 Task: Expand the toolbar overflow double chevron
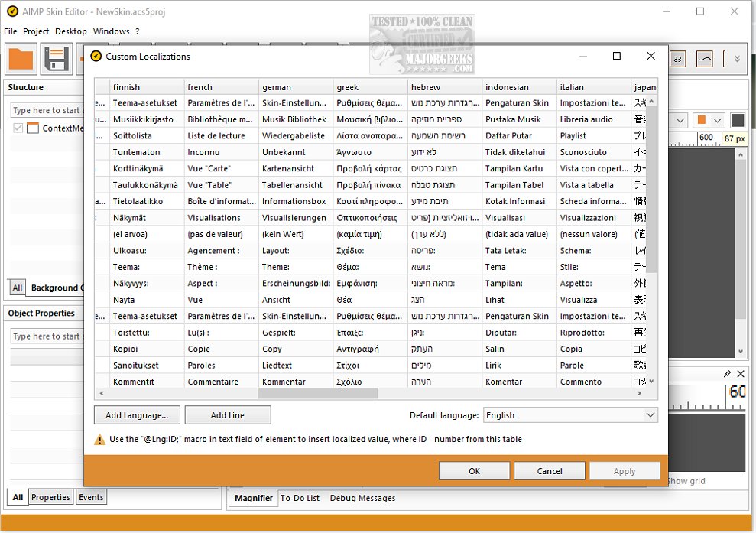click(x=736, y=59)
